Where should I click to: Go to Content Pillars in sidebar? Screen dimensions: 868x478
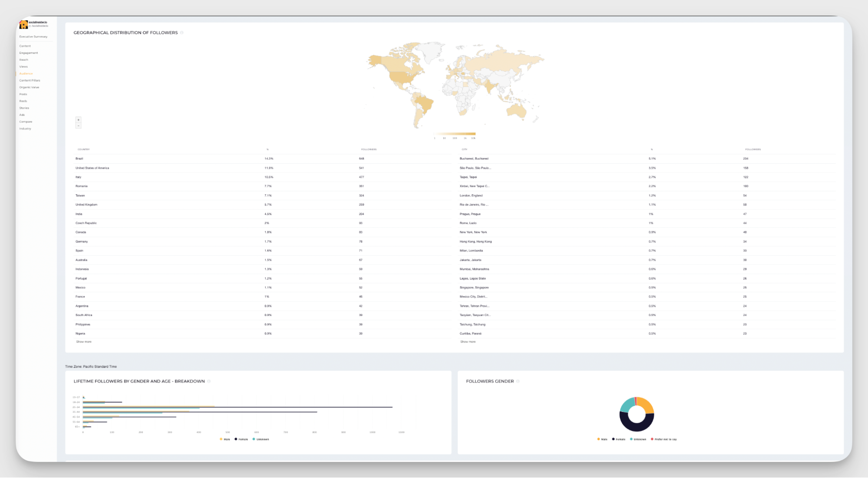tap(30, 80)
